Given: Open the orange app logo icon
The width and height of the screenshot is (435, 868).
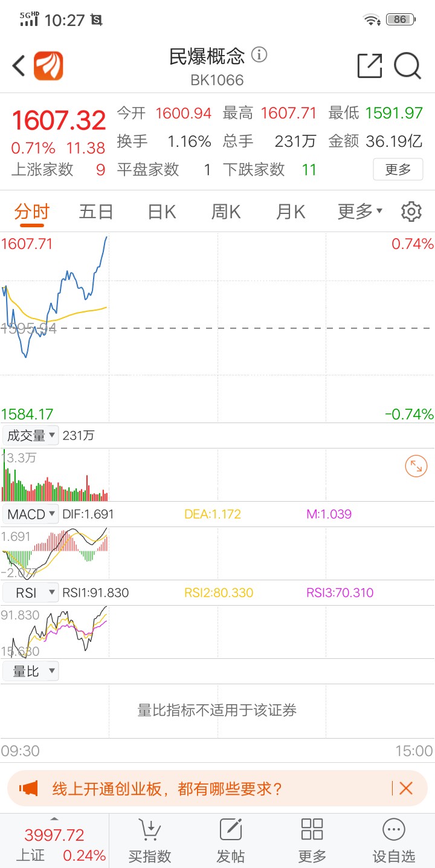Looking at the screenshot, I should click(x=48, y=66).
